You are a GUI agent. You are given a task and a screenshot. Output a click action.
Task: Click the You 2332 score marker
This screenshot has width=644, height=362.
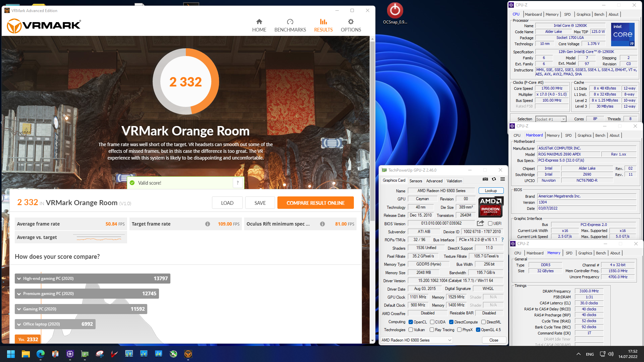pyautogui.click(x=28, y=339)
